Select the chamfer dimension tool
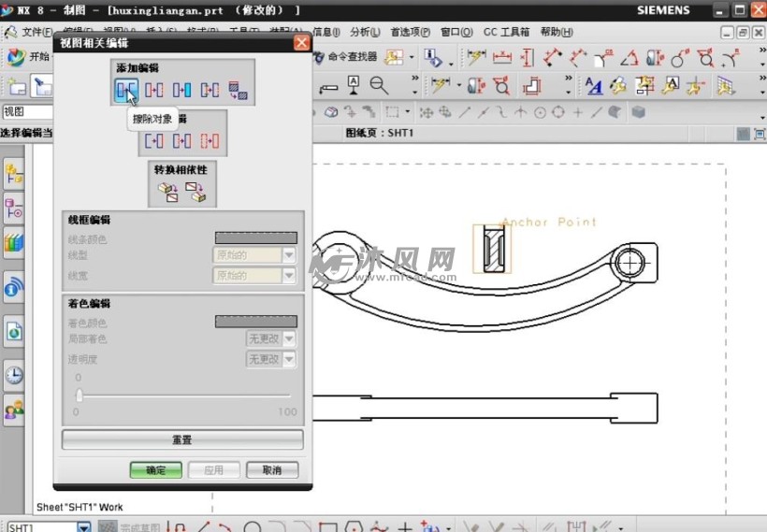The width and height of the screenshot is (767, 532). click(x=603, y=58)
